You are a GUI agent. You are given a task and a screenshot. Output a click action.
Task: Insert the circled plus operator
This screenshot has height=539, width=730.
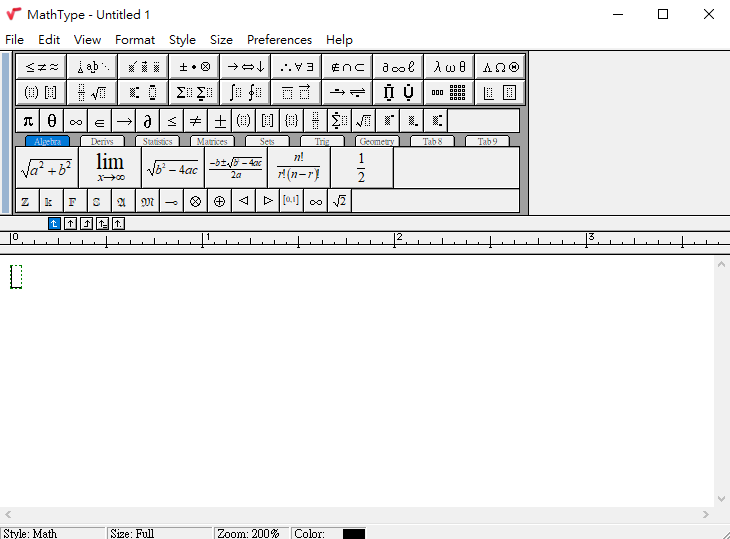(220, 201)
